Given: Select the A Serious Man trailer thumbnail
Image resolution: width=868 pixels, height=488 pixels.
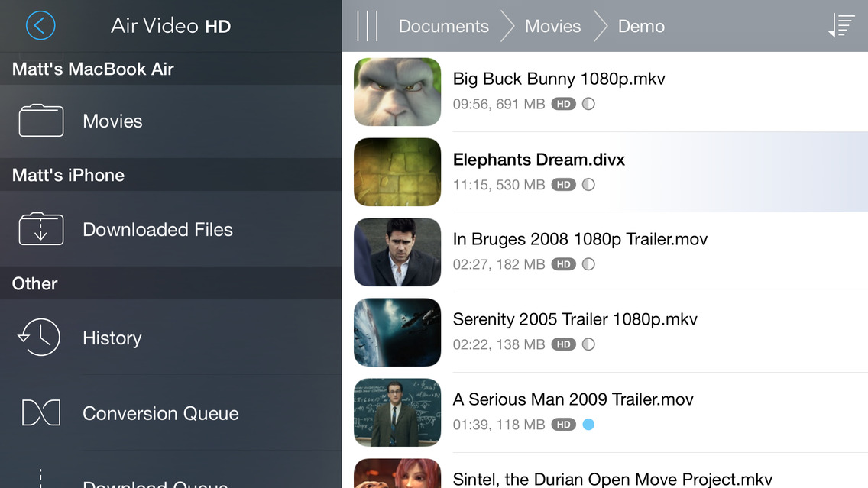Looking at the screenshot, I should tap(397, 412).
